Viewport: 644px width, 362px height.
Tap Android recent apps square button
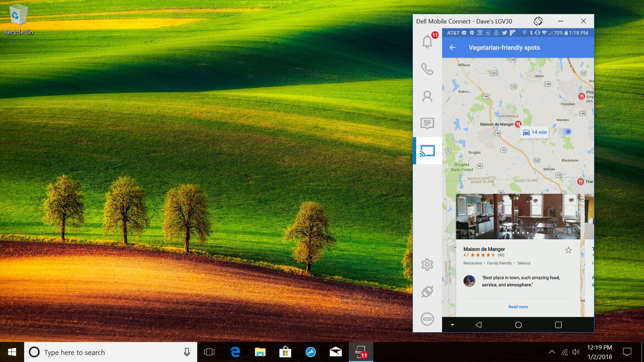tap(558, 325)
